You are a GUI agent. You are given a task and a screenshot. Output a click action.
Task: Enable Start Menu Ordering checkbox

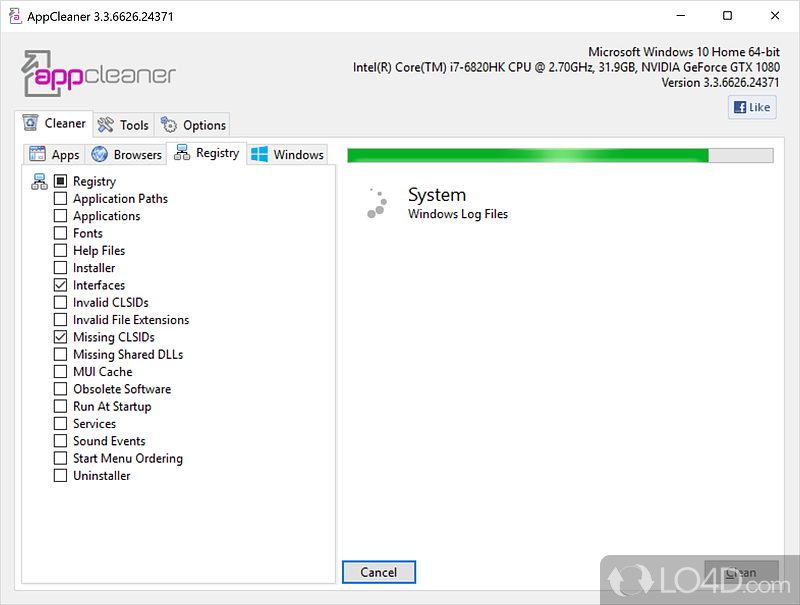[60, 458]
